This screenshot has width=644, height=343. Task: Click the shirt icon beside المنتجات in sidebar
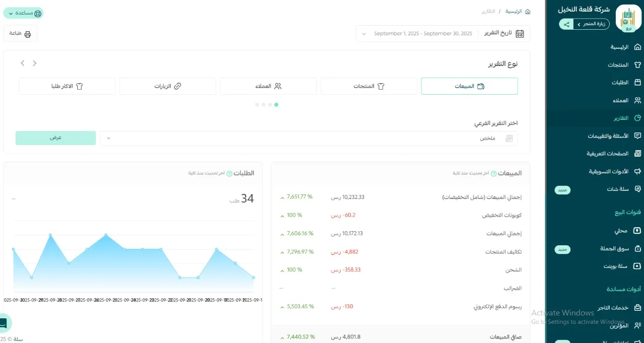point(637,65)
